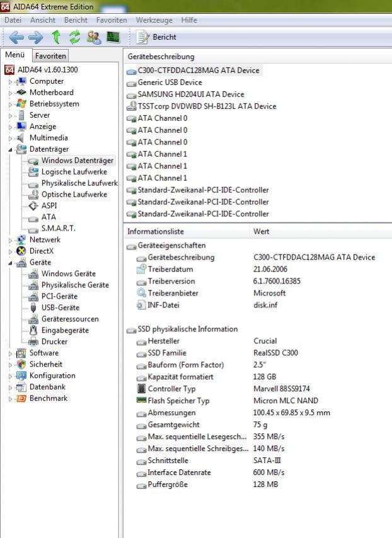Select Windows Datenträger in the tree
This screenshot has height=538, width=392.
click(71, 161)
